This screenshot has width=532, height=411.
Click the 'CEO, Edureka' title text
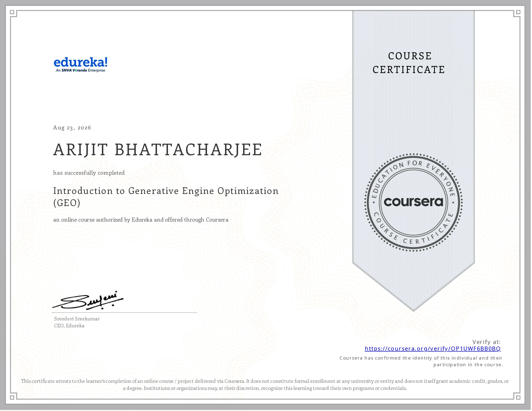tap(69, 326)
